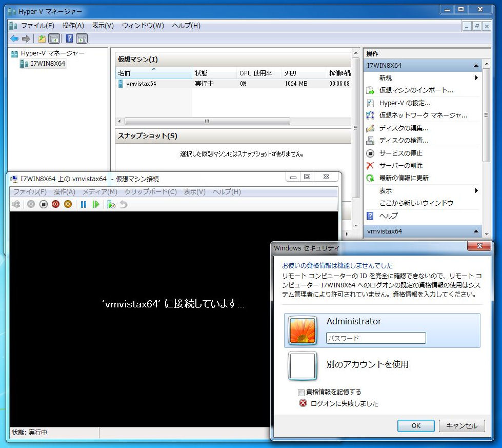The width and height of the screenshot is (502, 448).
Task: Click the サービスの停止 stop icon
Action: click(x=370, y=153)
